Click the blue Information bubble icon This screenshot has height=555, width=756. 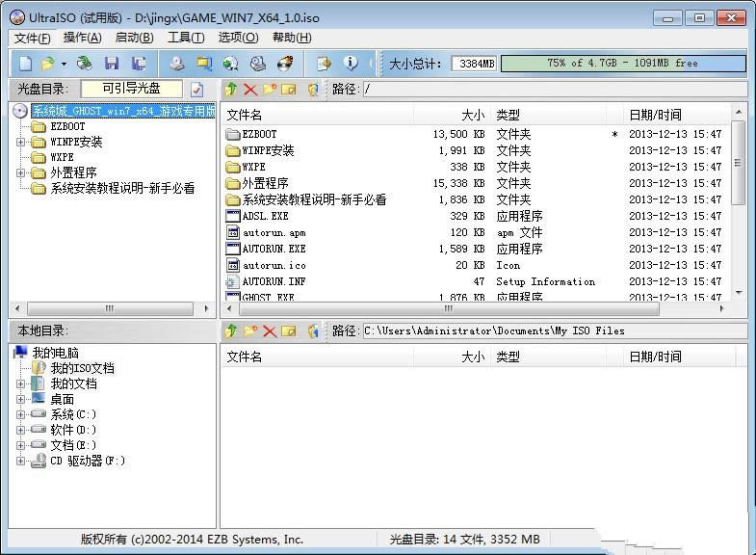(351, 63)
